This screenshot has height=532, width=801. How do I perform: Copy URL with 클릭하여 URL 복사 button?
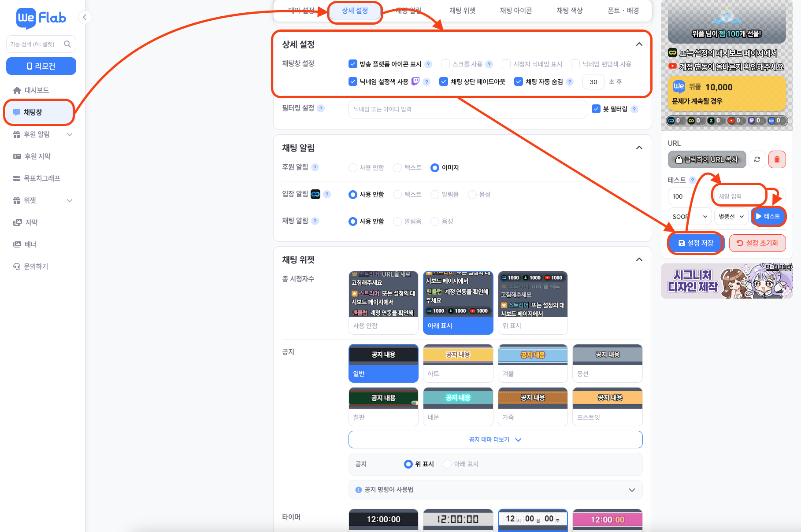[x=707, y=159]
